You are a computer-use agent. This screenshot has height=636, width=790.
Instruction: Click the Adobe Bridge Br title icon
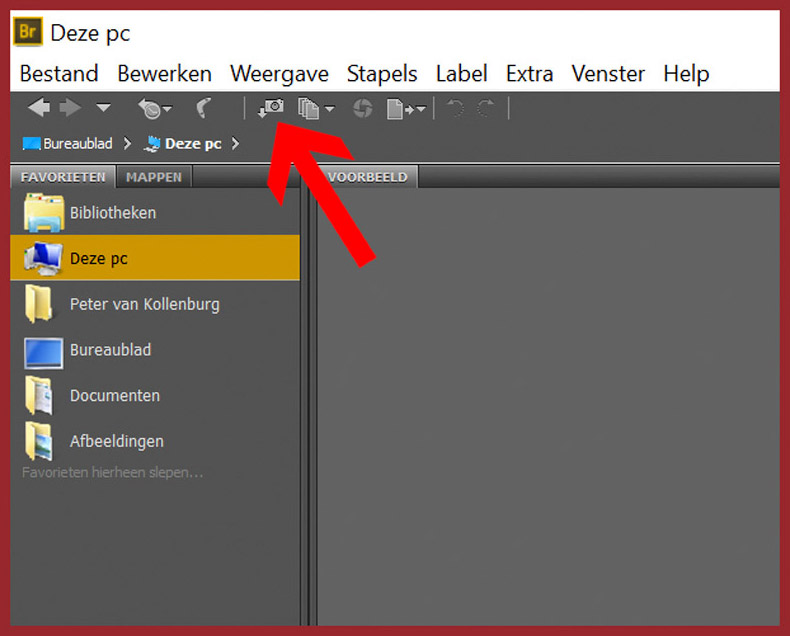(x=28, y=31)
